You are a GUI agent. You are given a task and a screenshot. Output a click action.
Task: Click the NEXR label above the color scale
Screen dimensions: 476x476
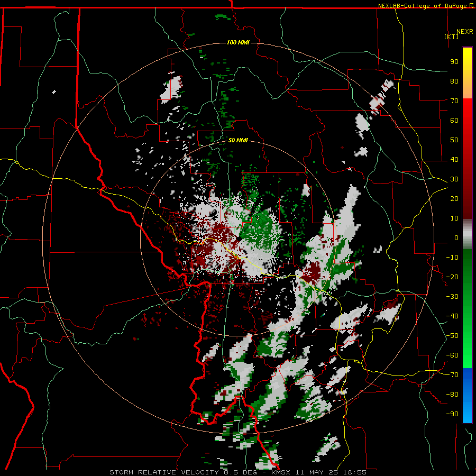pos(465,32)
